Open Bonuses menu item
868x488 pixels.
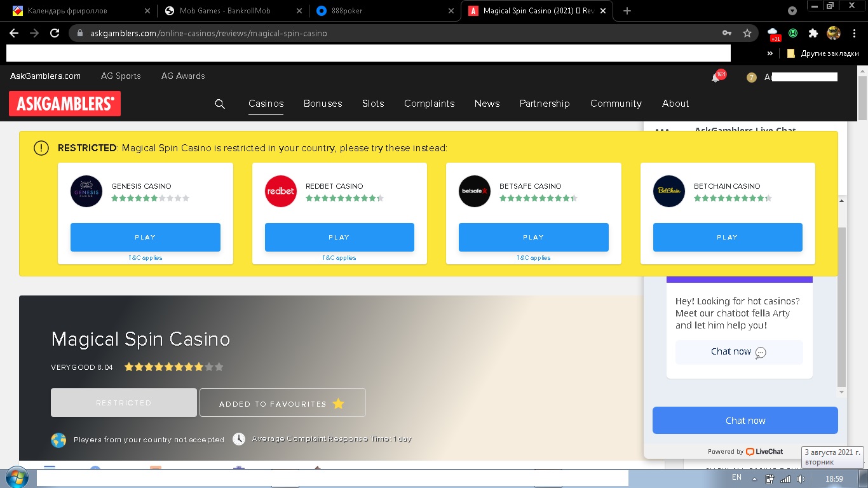(x=323, y=104)
